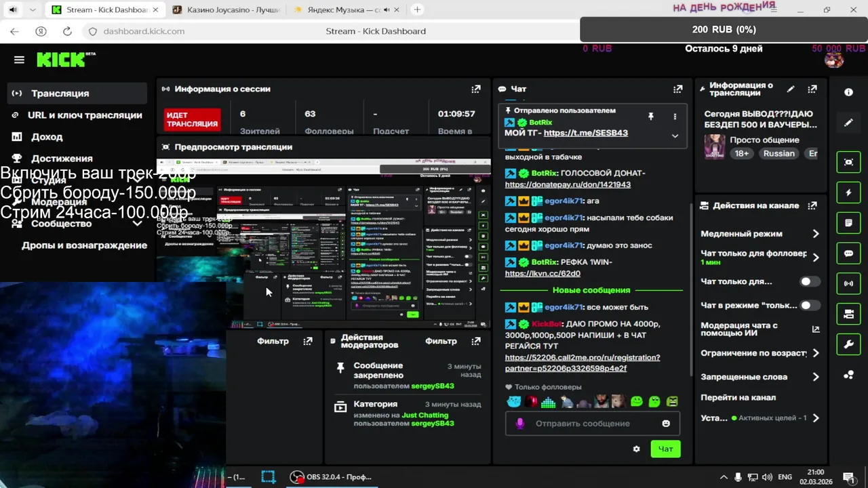This screenshot has height=488, width=868.
Task: Open the hamburger sidebar menu
Action: point(19,60)
